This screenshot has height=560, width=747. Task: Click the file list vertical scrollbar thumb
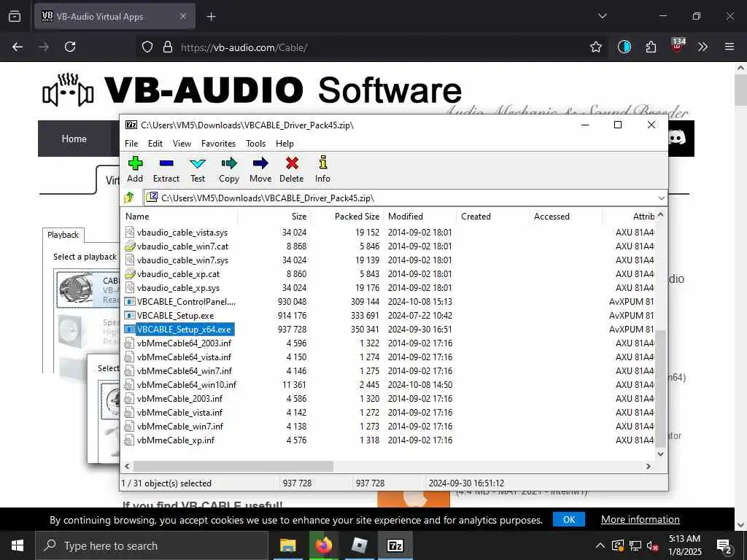tap(661, 389)
